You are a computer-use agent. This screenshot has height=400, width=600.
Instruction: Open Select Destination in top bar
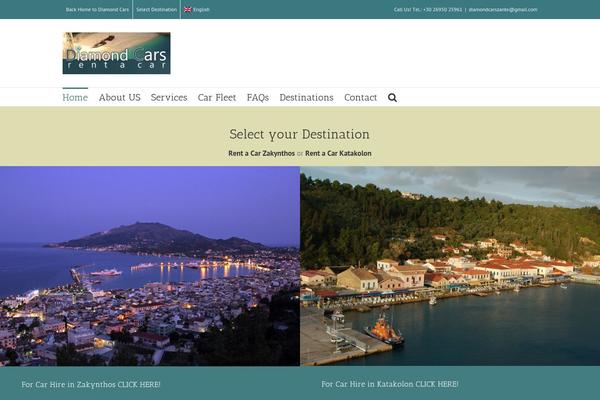tap(157, 10)
